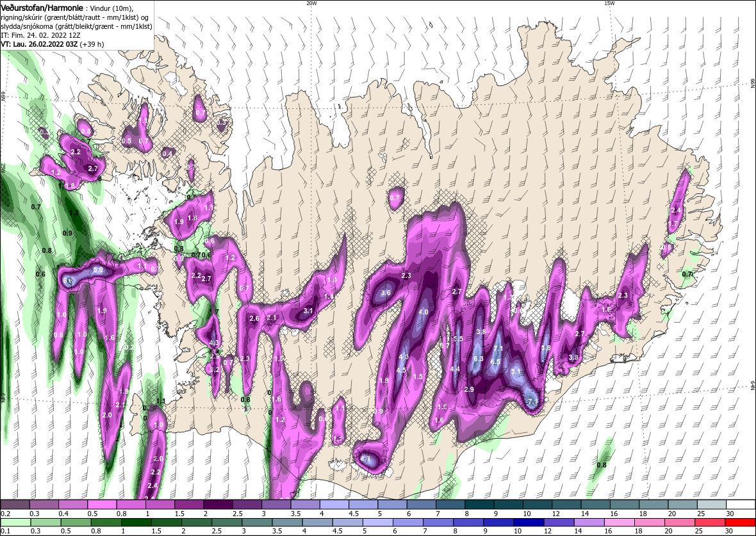Click the crimson swatch labeled 25 in rain legend
The image size is (756, 536).
710,523
